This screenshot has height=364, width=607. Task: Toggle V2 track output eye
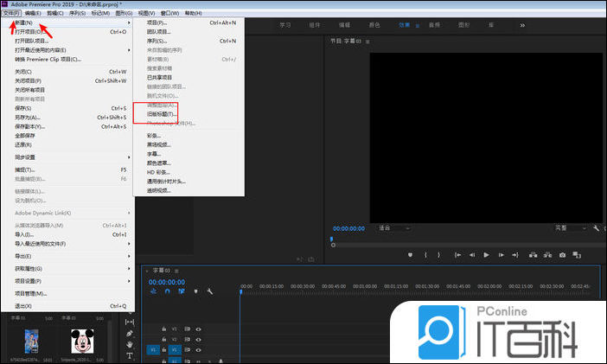[x=198, y=340]
